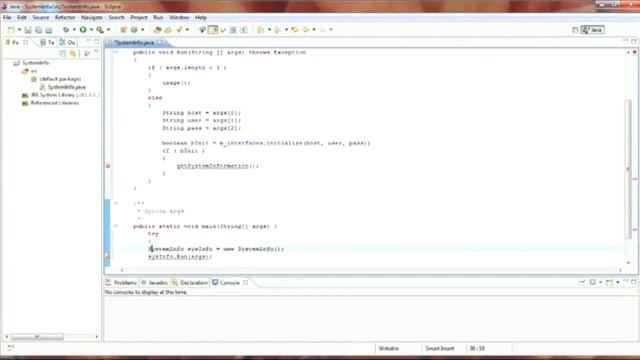Image resolution: width=640 pixels, height=360 pixels.
Task: Click the New Java Class icon
Action: tap(134, 30)
